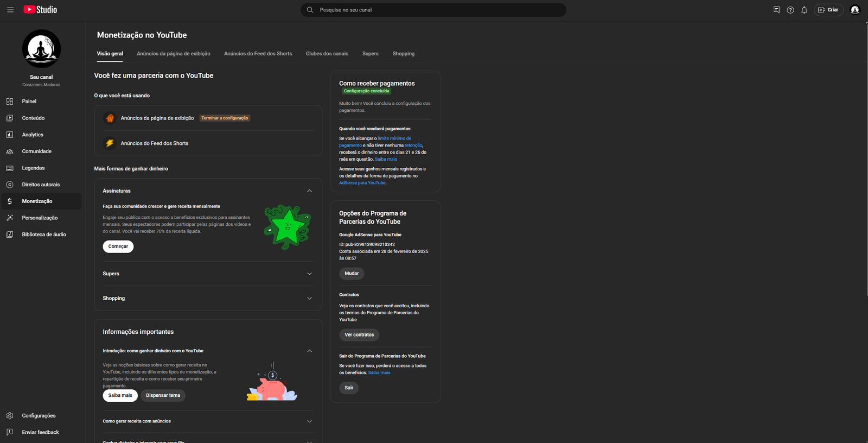Open Saiba mais link under Quando você receberá
The width and height of the screenshot is (868, 443).
pos(386,159)
